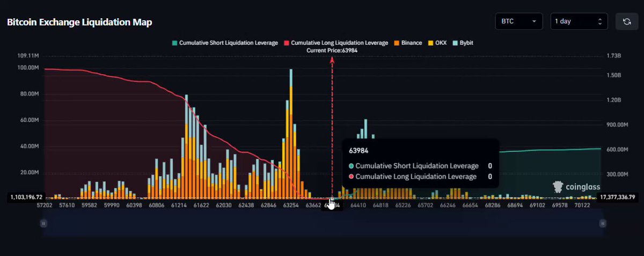Click the x-axis label 65226
The width and height of the screenshot is (644, 256).
[402, 205]
